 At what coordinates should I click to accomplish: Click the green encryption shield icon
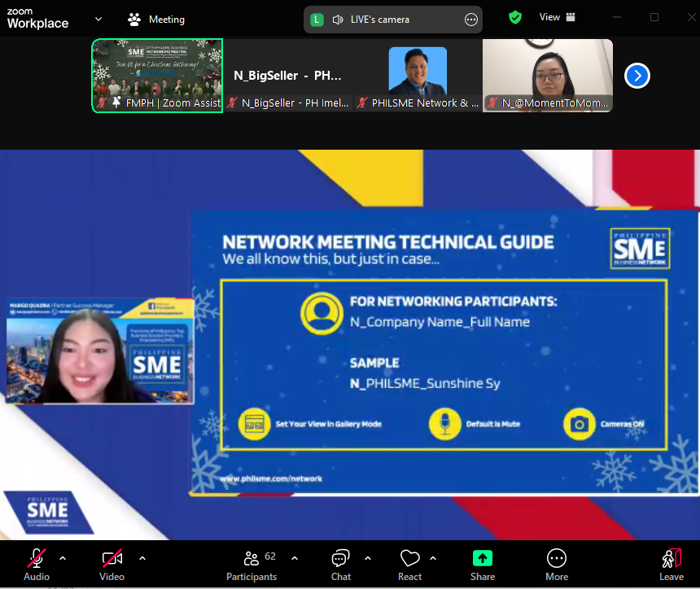click(x=514, y=17)
